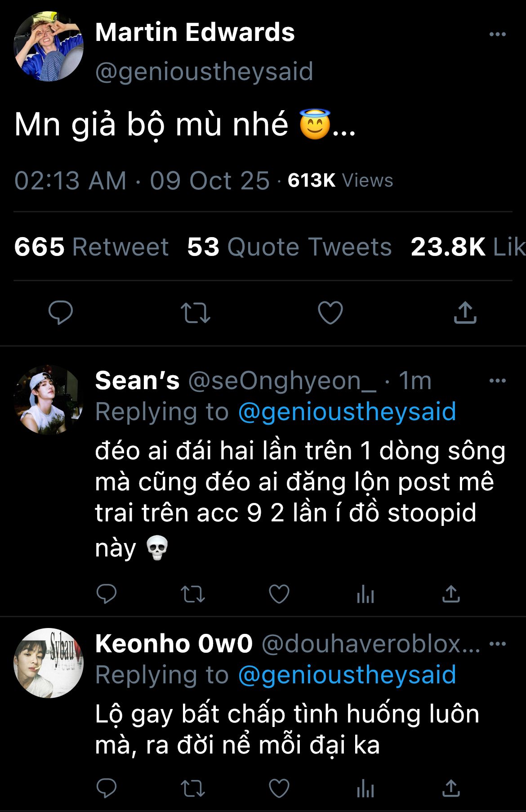Screen dimensions: 526x812
Task: Like Sean's reply
Action: tap(279, 594)
